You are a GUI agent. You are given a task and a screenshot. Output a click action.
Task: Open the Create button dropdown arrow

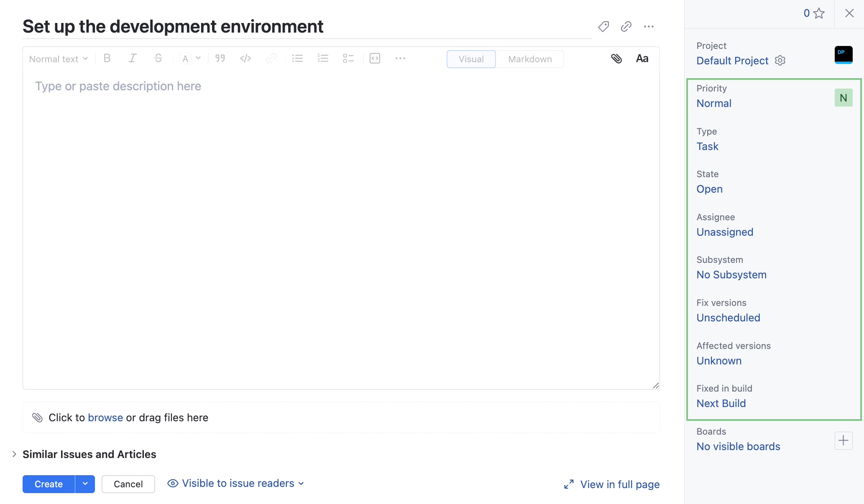tap(85, 484)
